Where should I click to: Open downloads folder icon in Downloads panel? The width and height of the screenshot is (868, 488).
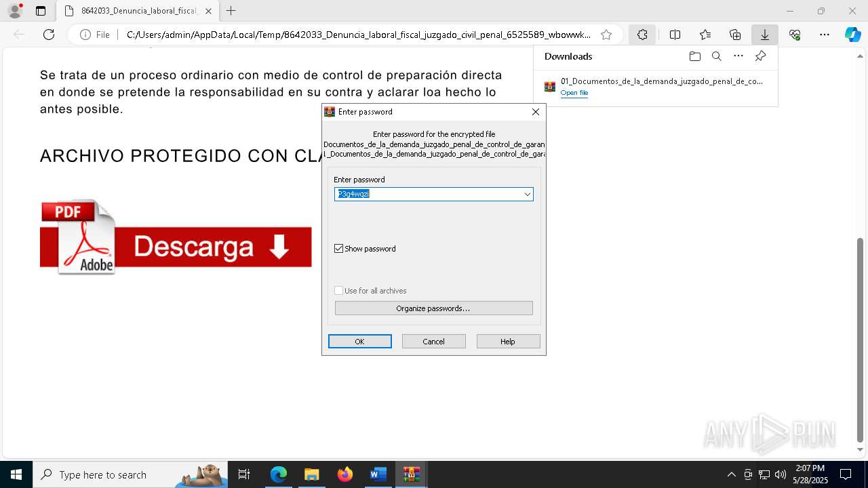[x=694, y=56]
